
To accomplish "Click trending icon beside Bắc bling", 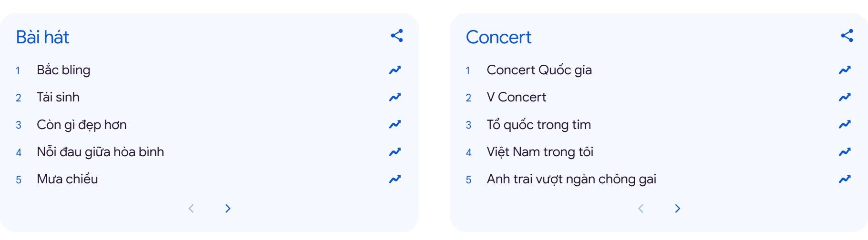I will point(395,70).
